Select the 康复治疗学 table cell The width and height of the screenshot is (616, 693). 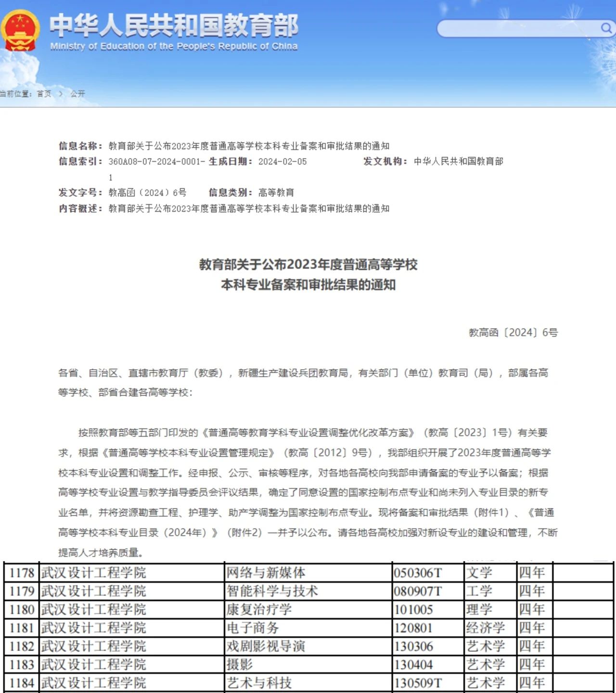[x=259, y=609]
